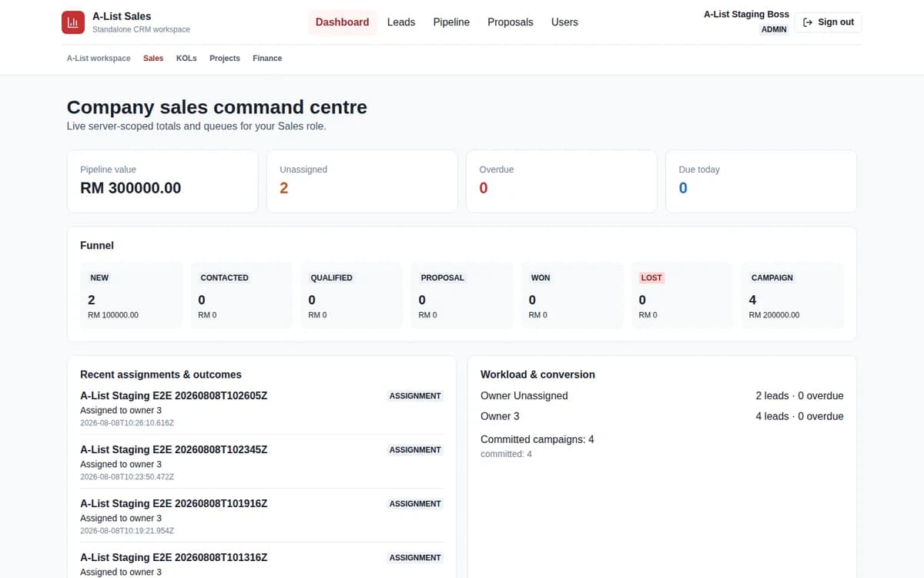924x578 pixels.
Task: Click timestamp 2026-08-08T10:23:50.472Z
Action: click(127, 477)
